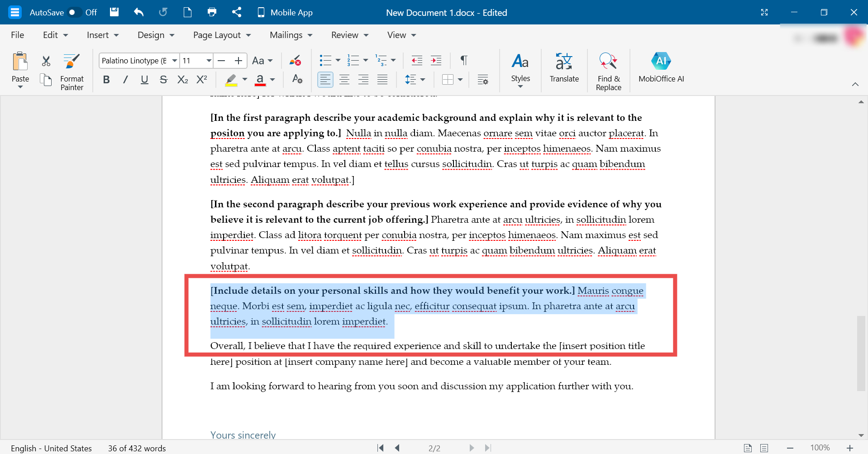Toggle AutoSave switch
The width and height of the screenshot is (868, 454).
74,12
